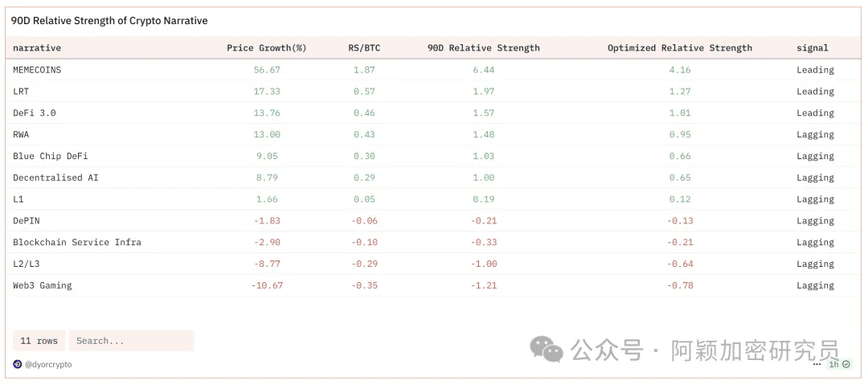868x385 pixels.
Task: Click the WeChat logo in watermark
Action: pos(546,350)
